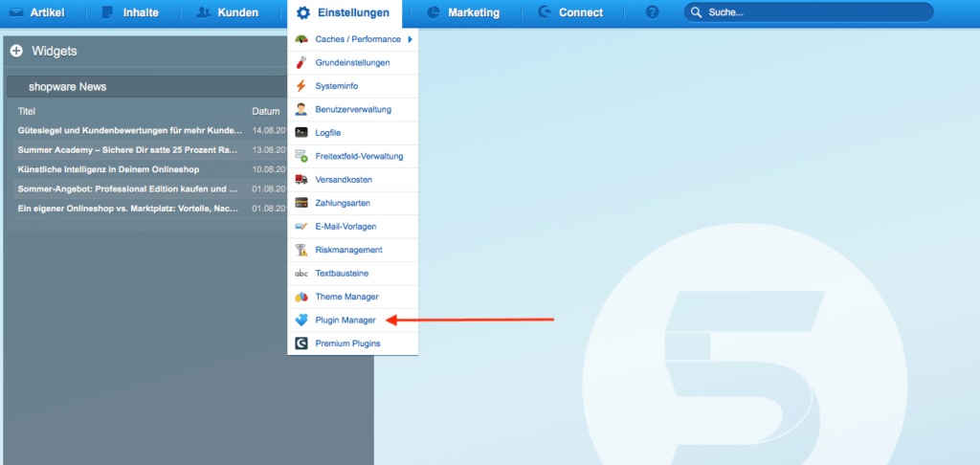Open Premium Plugins from the menu
Viewport: 980px width, 465px height.
coord(352,343)
